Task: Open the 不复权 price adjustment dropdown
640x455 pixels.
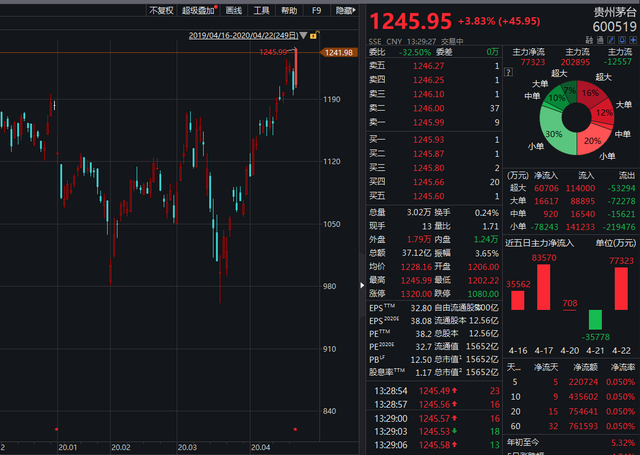Action: pos(161,10)
